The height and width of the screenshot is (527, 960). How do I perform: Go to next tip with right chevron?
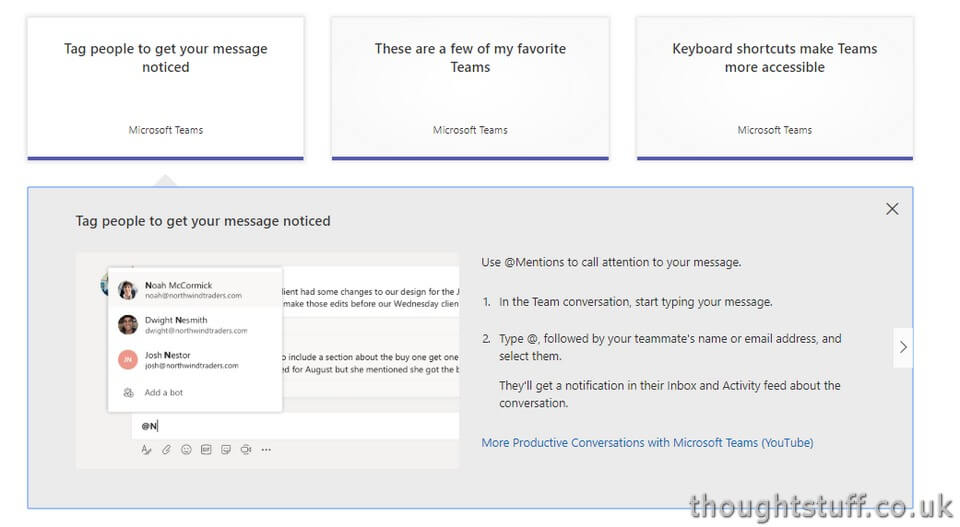coord(903,347)
